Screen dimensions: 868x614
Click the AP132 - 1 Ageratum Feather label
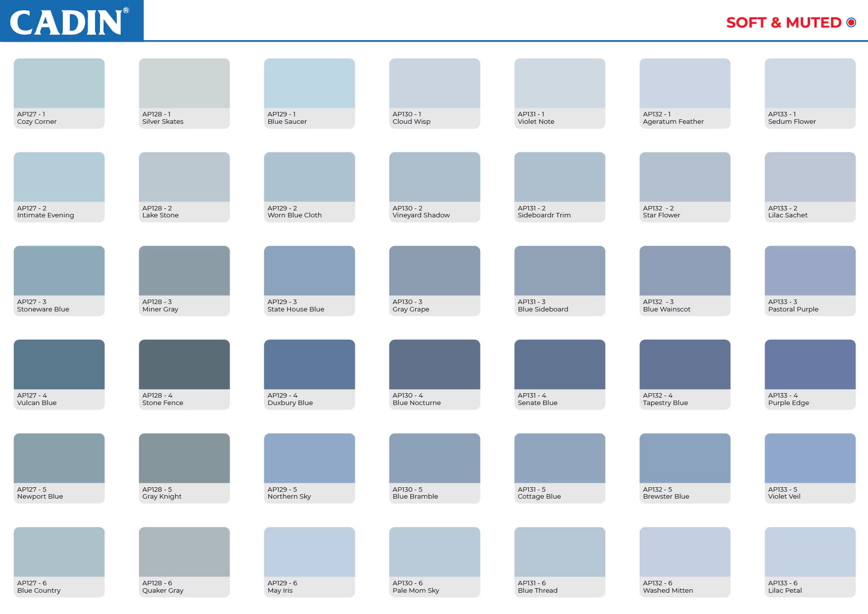coord(673,118)
